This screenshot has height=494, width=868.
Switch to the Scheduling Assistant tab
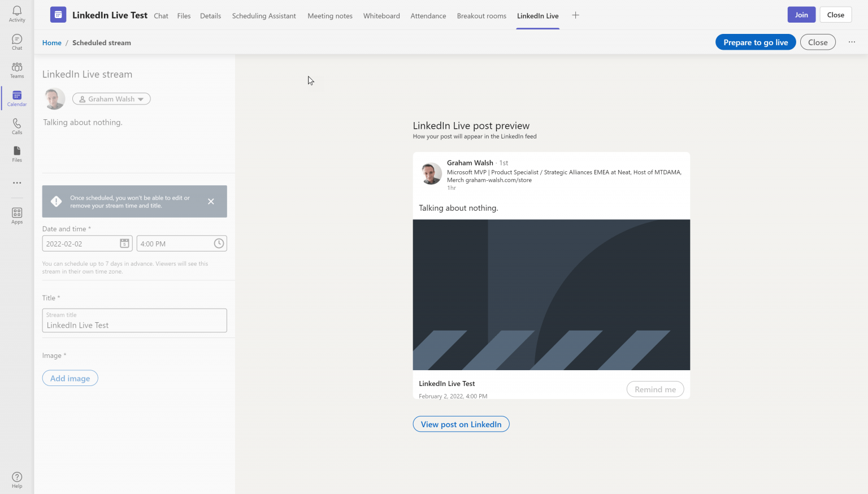click(264, 16)
